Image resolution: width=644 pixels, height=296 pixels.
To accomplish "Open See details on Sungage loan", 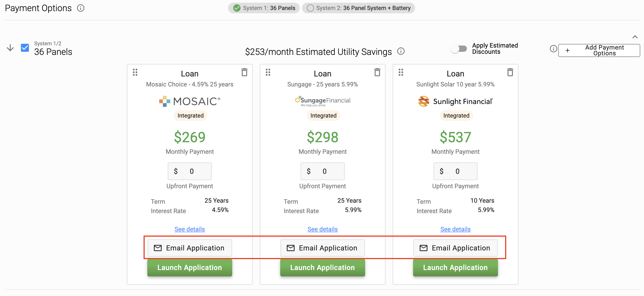I will 322,229.
